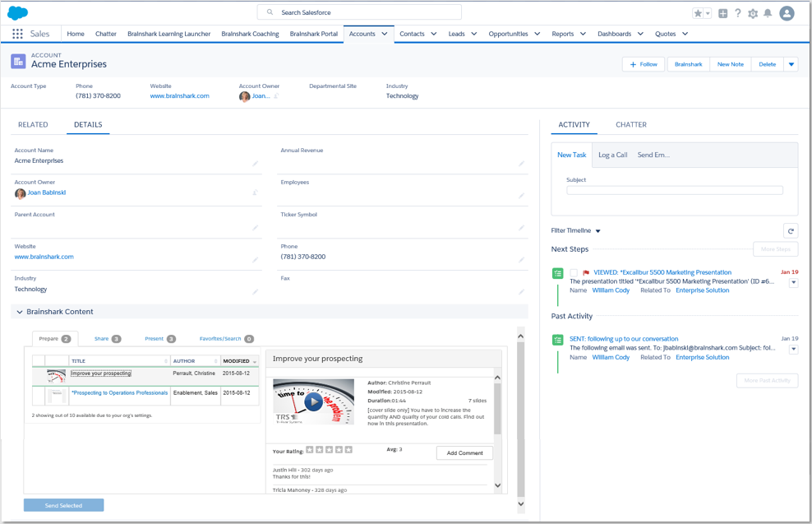
Task: Open the Present tab in Brainshark Content
Action: coord(160,339)
